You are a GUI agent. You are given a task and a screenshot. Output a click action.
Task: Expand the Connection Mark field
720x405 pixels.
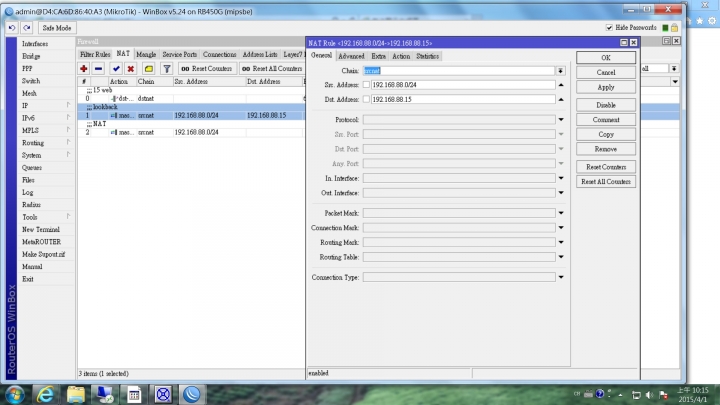561,228
